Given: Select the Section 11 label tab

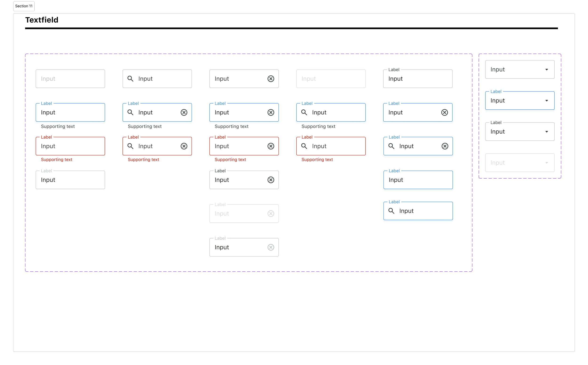Looking at the screenshot, I should tap(24, 6).
